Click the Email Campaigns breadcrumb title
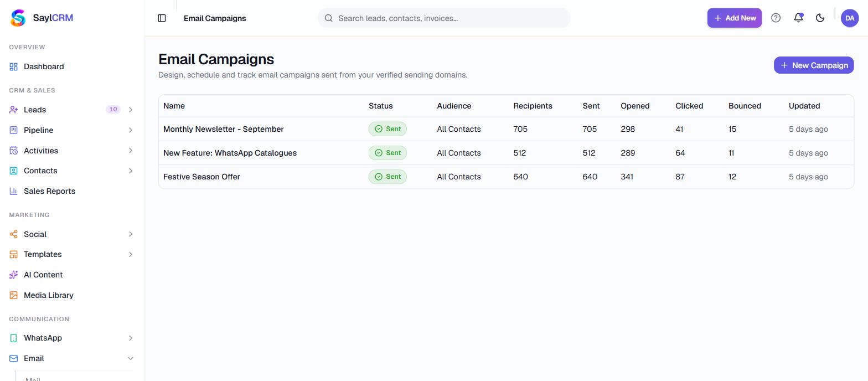 click(x=215, y=18)
